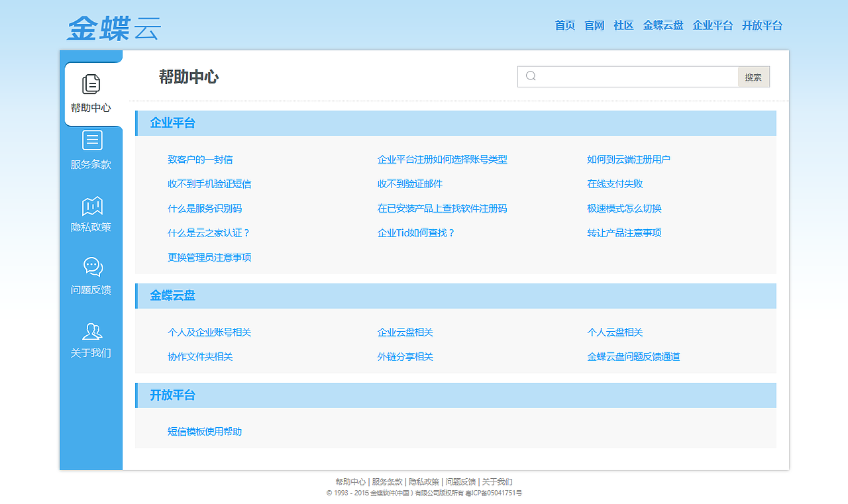The image size is (848, 504).
Task: Click the 金蝶云 logo
Action: pyautogui.click(x=114, y=28)
